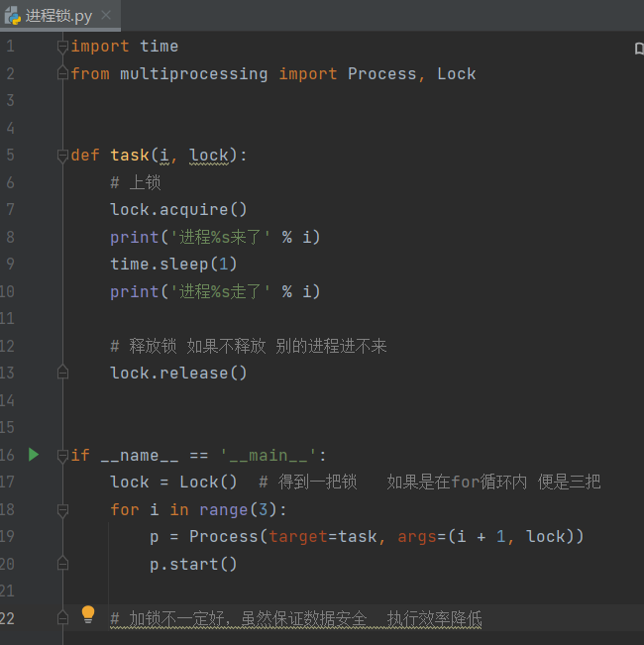Click the line number 16 in the gutter

(9, 455)
